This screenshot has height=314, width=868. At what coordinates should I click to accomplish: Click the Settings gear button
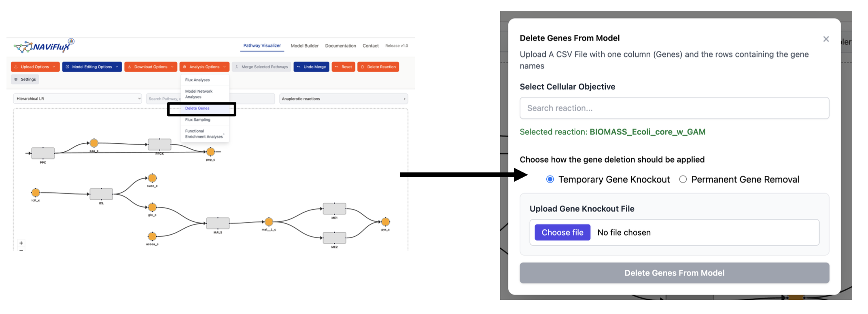click(25, 79)
